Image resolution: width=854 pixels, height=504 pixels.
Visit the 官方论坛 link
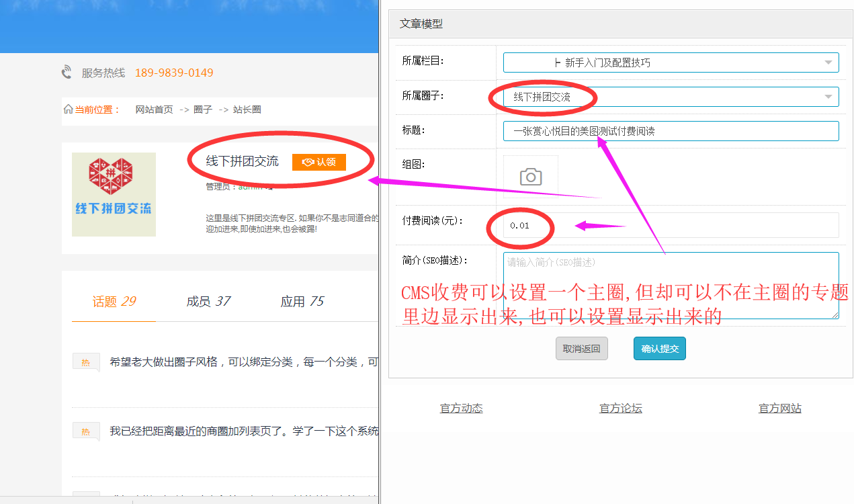pos(620,408)
